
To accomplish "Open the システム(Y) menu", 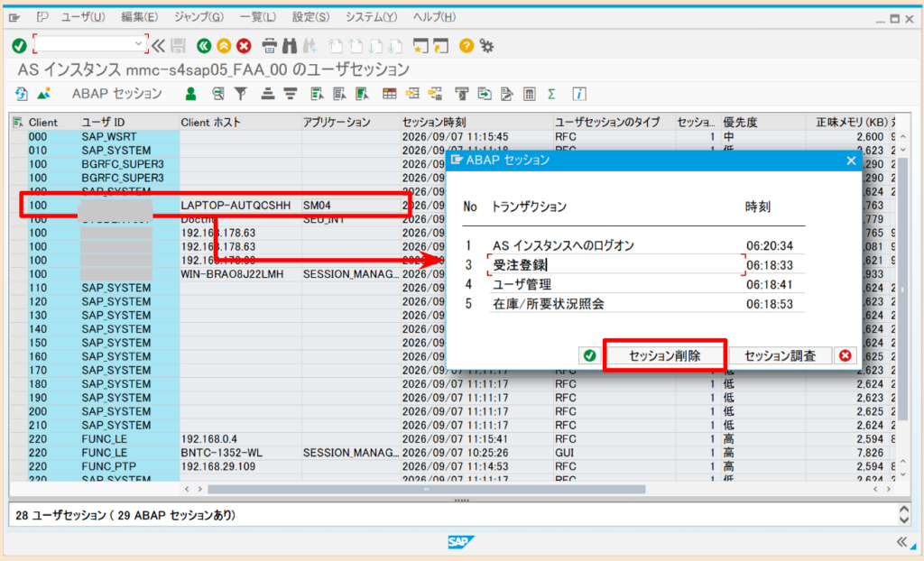I will pos(371,17).
